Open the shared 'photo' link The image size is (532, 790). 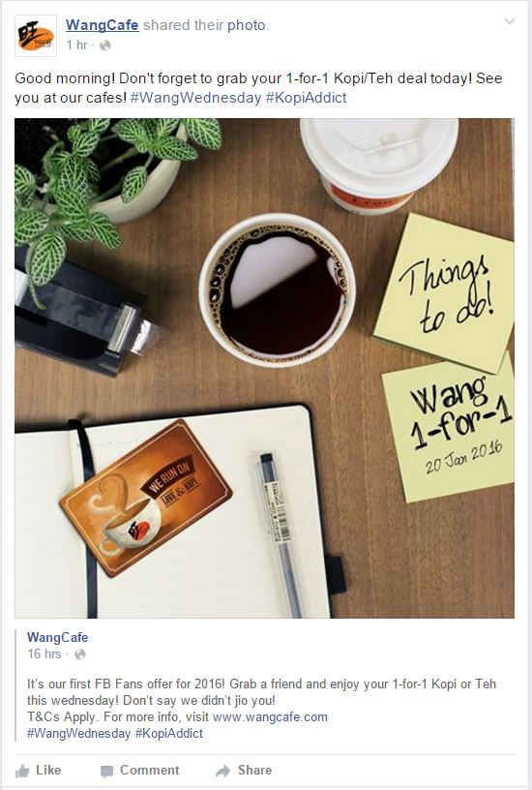247,25
